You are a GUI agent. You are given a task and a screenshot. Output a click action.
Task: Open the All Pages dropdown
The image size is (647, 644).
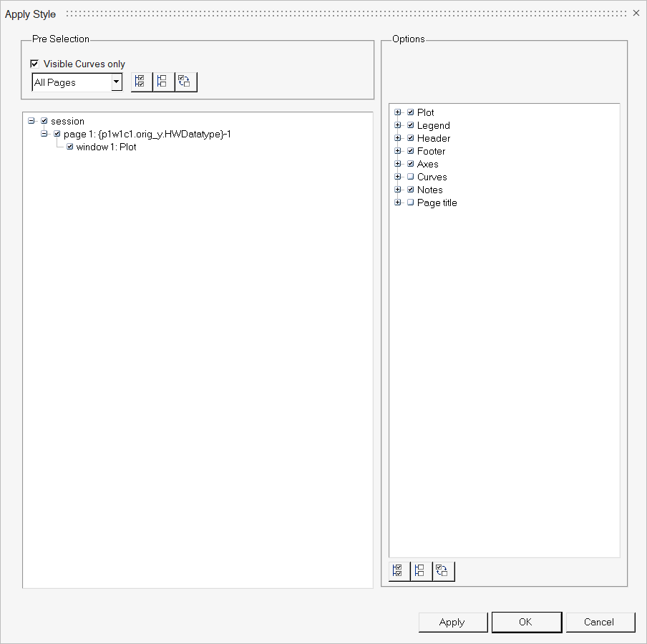(116, 82)
